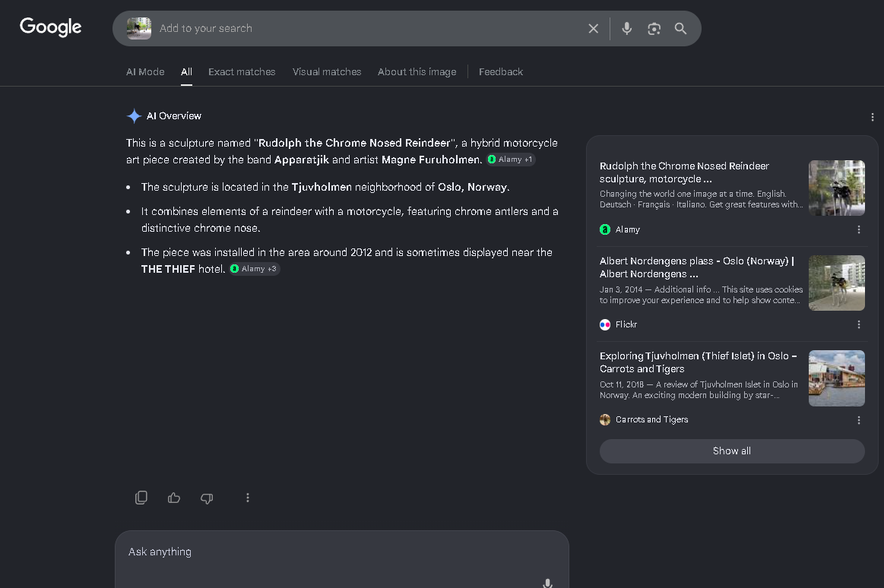Copy the AI Overview text
The height and width of the screenshot is (588, 884).
tap(141, 498)
